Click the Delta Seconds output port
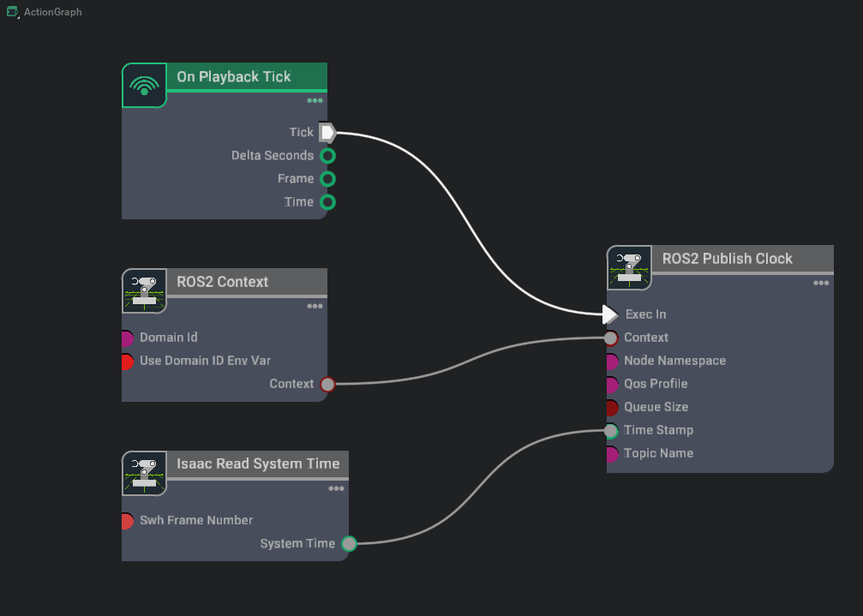The height and width of the screenshot is (616, 863). click(x=328, y=156)
